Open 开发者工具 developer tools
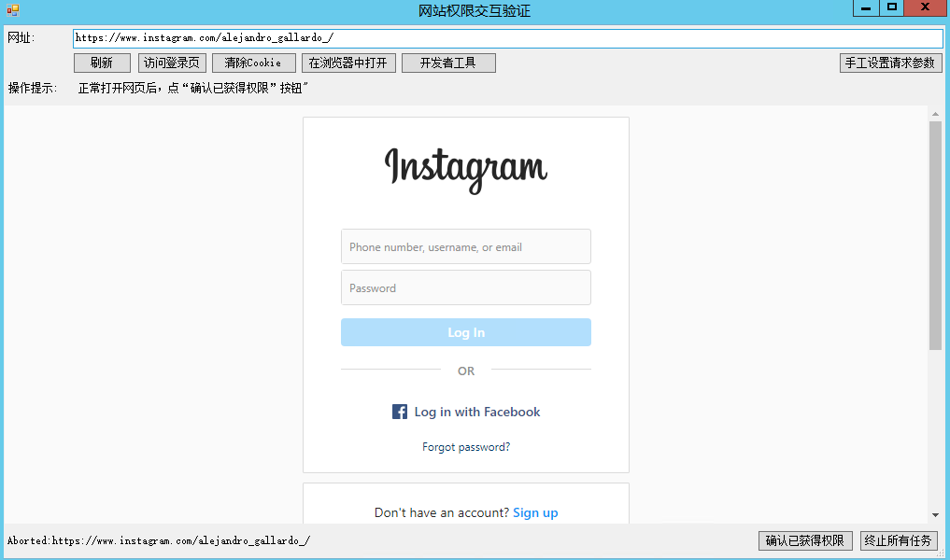Image resolution: width=950 pixels, height=560 pixels. coord(448,63)
